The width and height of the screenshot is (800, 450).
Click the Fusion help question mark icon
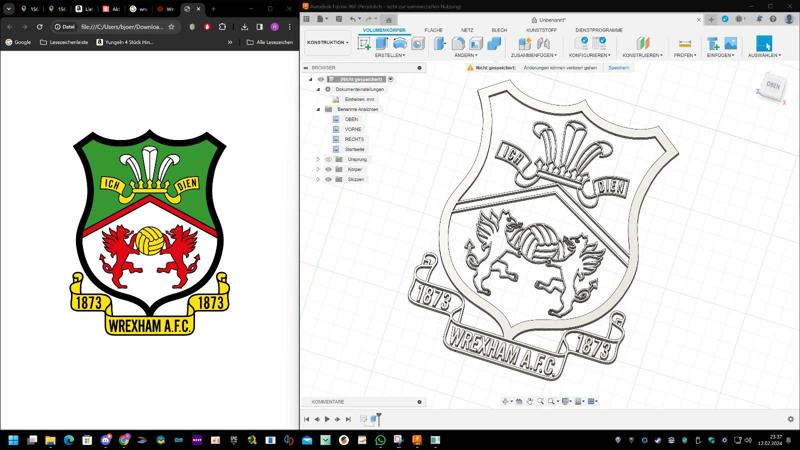pyautogui.click(x=773, y=19)
